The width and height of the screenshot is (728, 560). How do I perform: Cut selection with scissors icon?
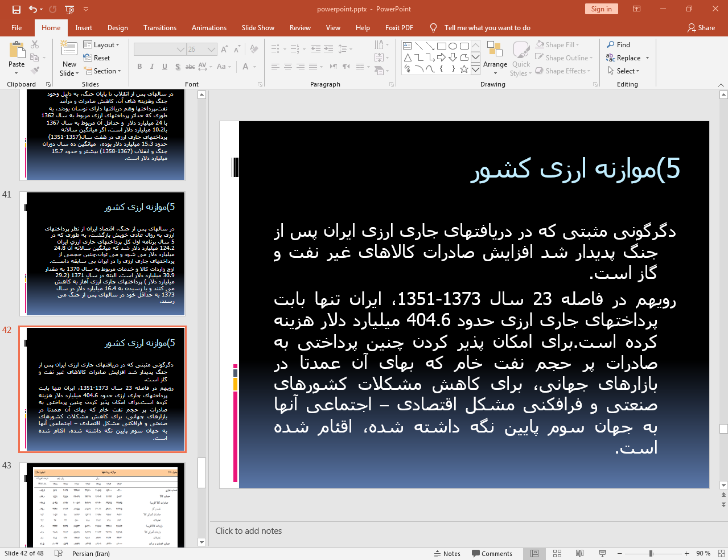(35, 44)
